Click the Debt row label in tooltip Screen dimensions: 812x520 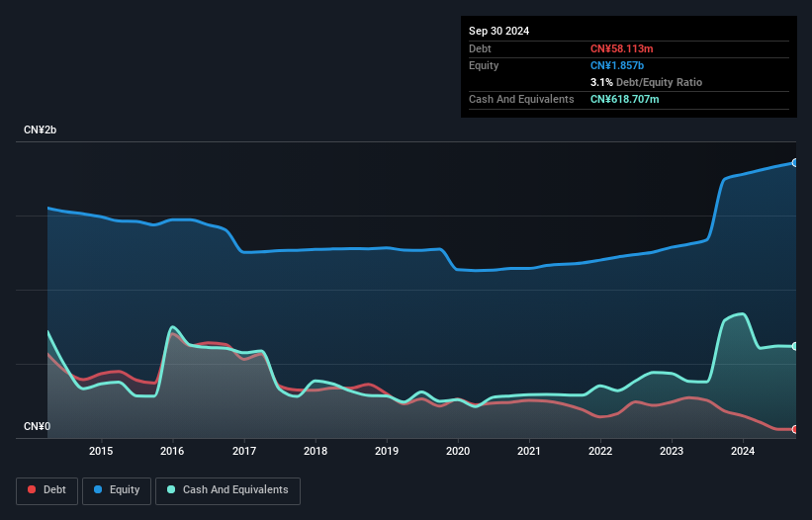(x=480, y=48)
